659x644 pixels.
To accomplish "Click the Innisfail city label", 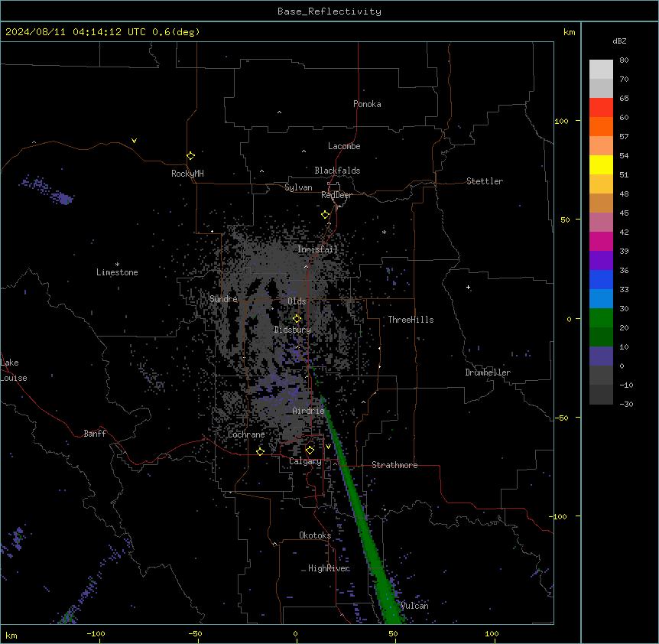I will pos(317,249).
